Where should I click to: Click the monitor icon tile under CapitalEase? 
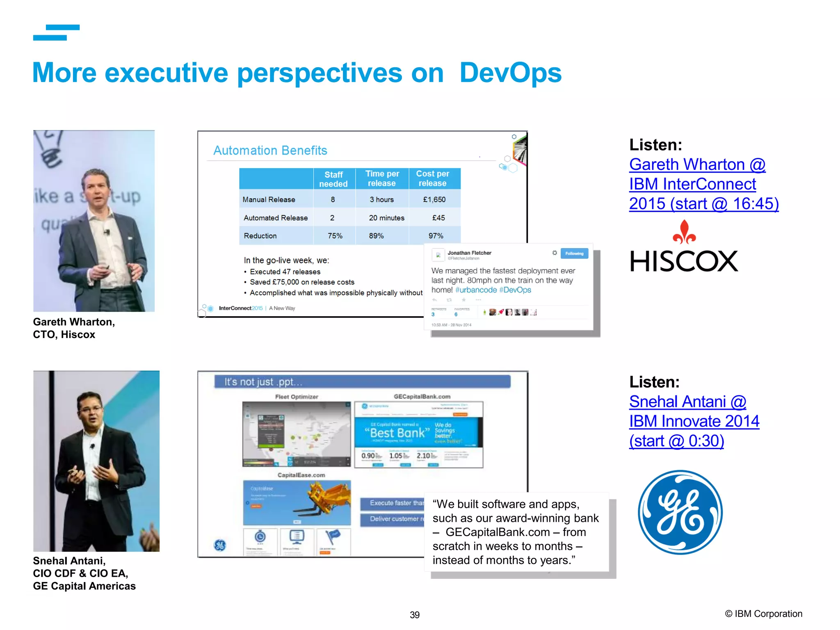pos(297,542)
